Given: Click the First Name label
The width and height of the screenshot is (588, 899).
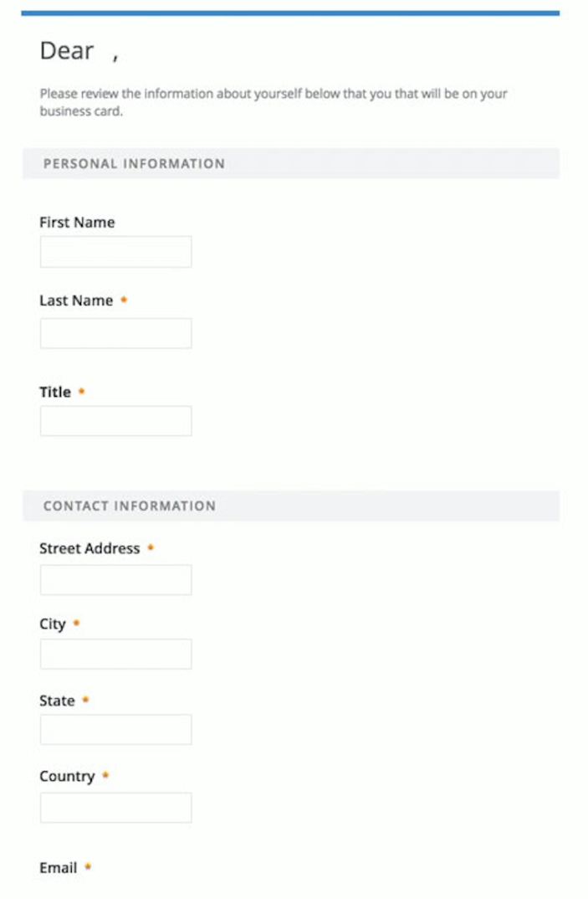Looking at the screenshot, I should [77, 223].
